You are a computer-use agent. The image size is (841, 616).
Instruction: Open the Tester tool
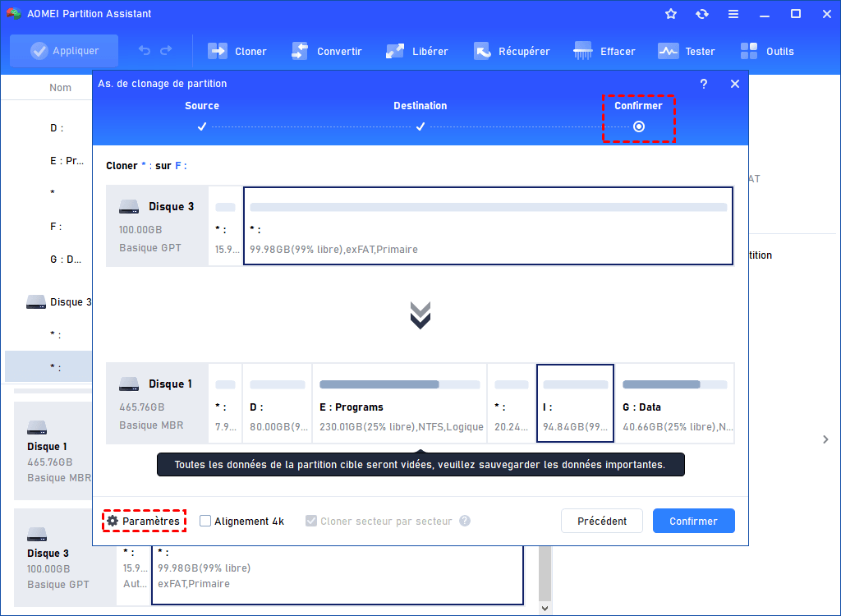pyautogui.click(x=687, y=51)
